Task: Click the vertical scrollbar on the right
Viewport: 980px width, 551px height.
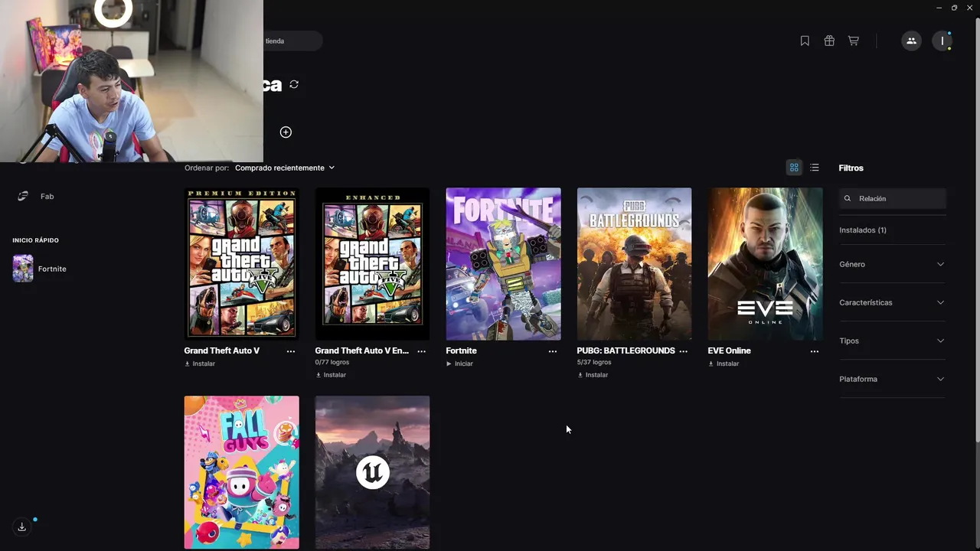Action: 977,230
